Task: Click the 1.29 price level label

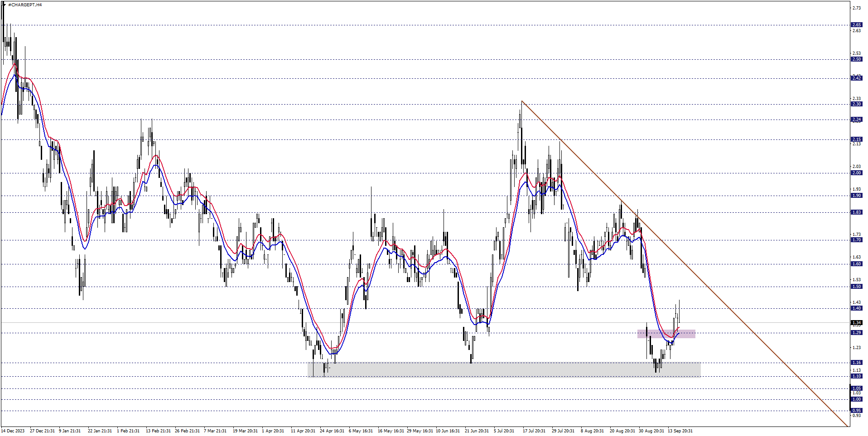Action: click(x=857, y=333)
